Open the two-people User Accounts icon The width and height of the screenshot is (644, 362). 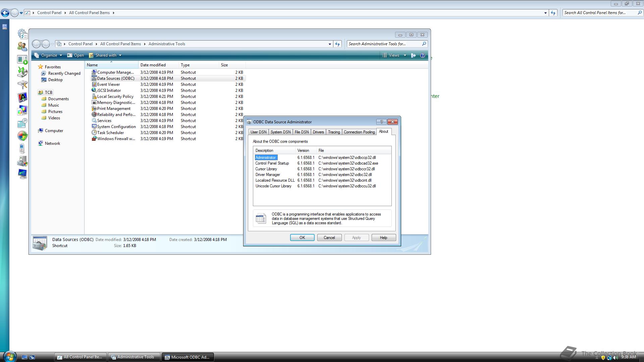[22, 47]
